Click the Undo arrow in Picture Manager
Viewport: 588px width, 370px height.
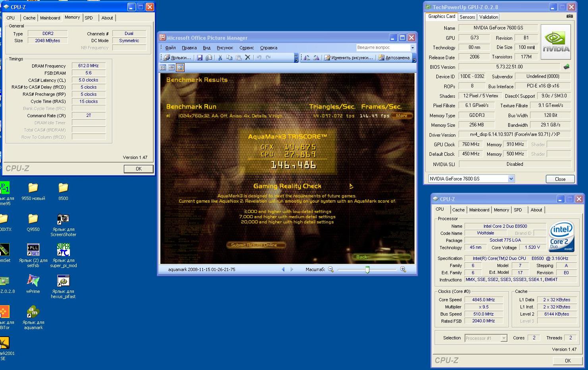point(259,58)
